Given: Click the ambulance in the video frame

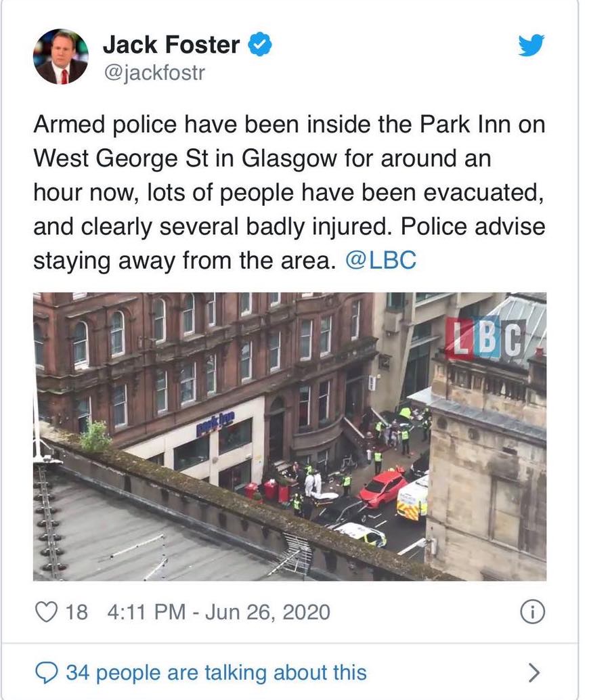Looking at the screenshot, I should 412,498.
